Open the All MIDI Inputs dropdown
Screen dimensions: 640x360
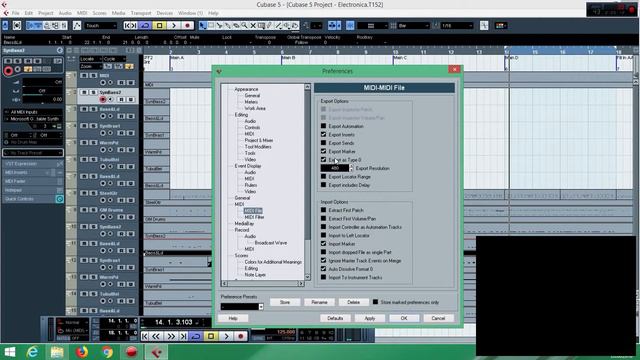coord(33,112)
